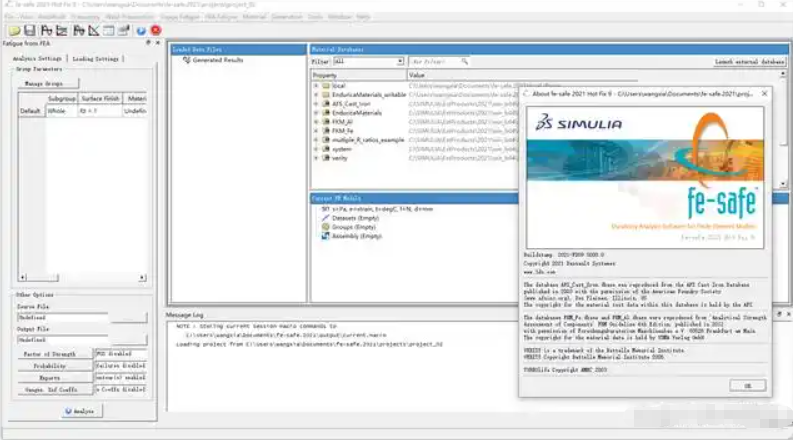This screenshot has width=793, height=440.
Task: Click the red stop toolbar icon
Action: [156, 31]
